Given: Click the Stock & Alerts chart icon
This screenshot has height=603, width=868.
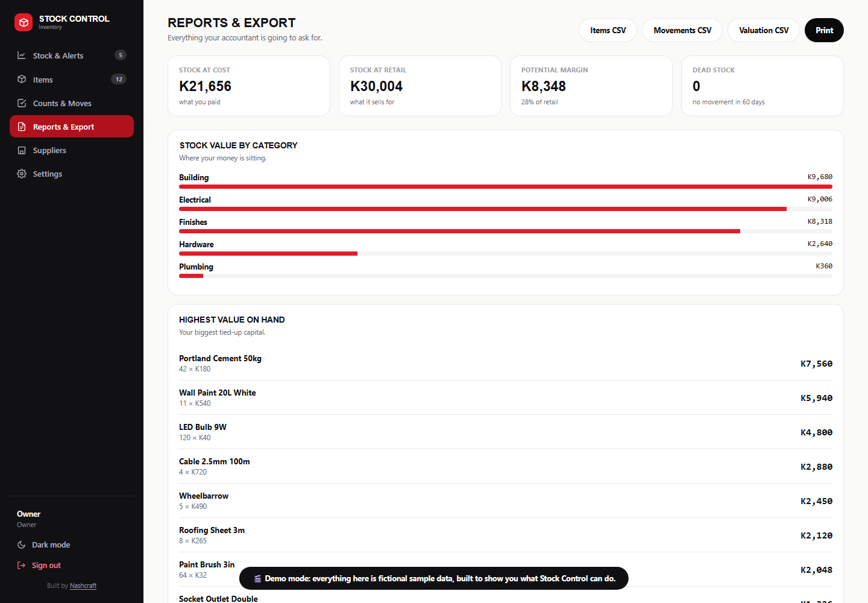Looking at the screenshot, I should coord(22,55).
